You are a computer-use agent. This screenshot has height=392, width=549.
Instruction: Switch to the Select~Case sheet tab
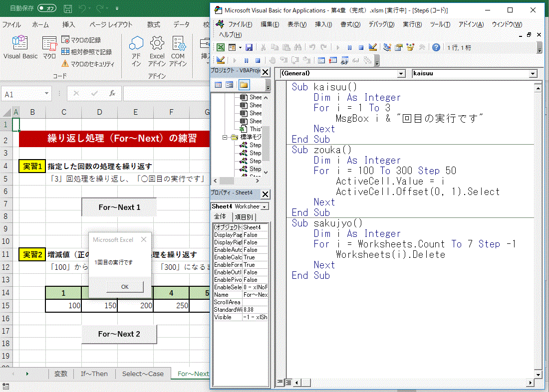point(143,374)
